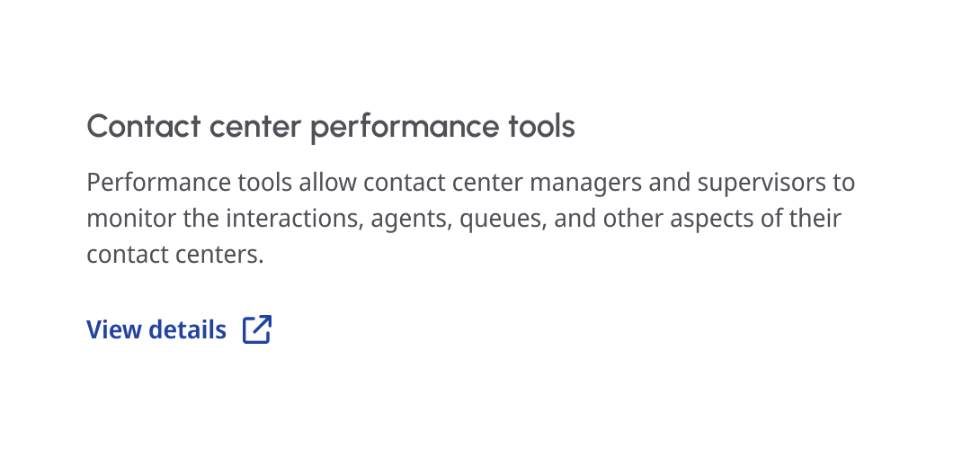Viewport: 980px width, 459px height.
Task: Click the View details link
Action: [x=156, y=330]
